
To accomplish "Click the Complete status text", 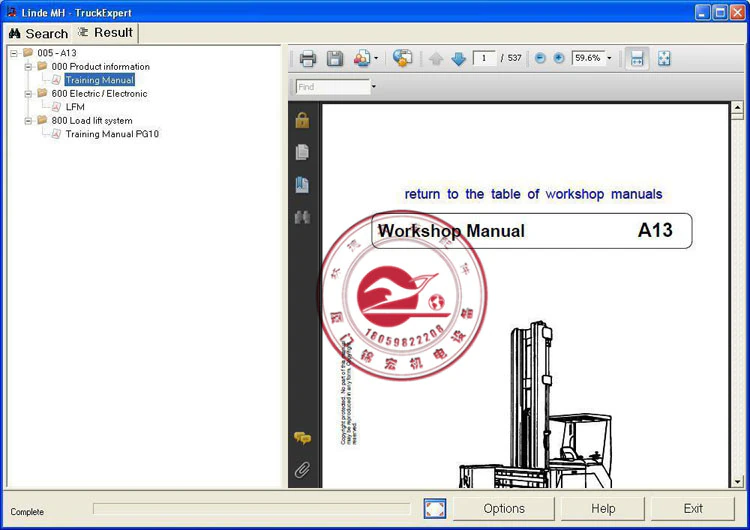I will point(27,512).
